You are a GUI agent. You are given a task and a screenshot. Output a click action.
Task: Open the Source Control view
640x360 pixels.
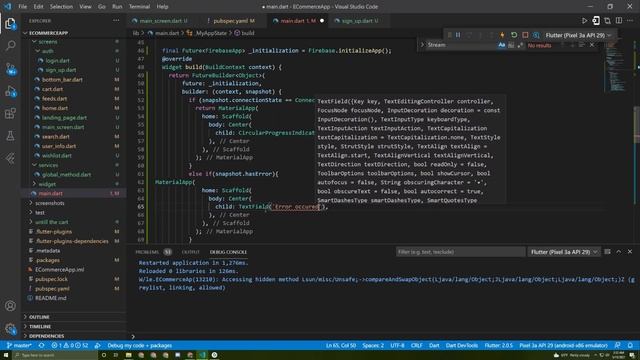tap(10, 69)
